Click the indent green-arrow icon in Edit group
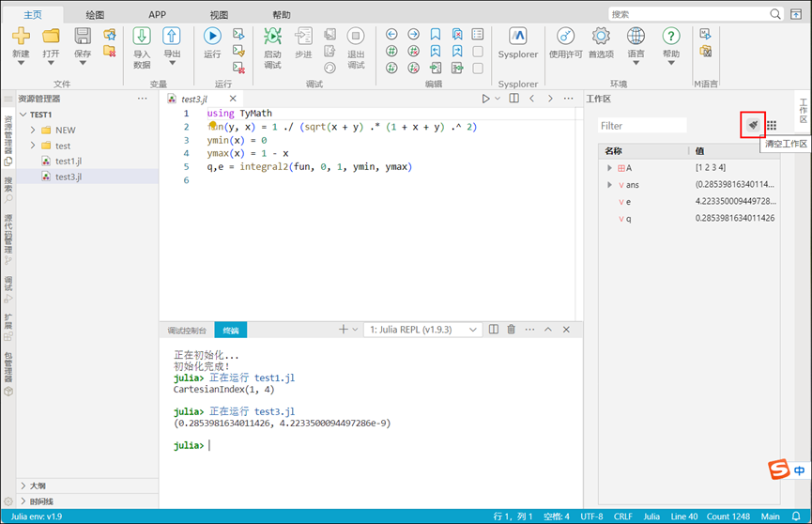Viewport: 812px width, 524px height. coord(435,68)
